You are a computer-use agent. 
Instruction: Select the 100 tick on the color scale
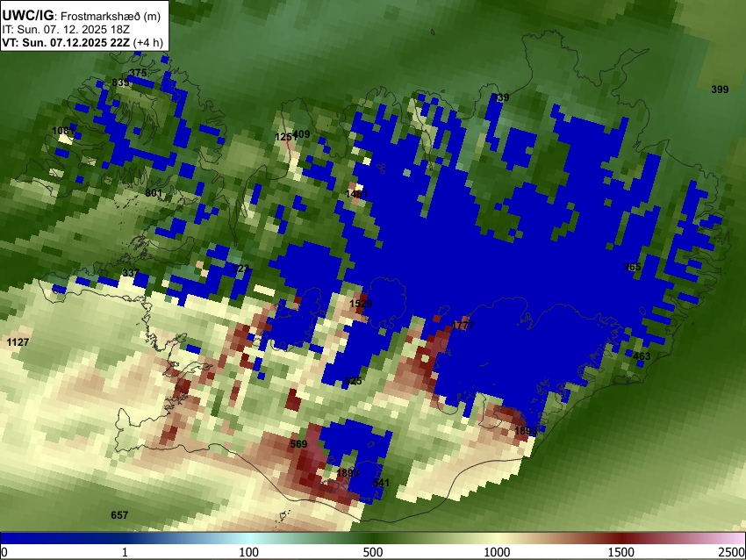click(249, 552)
